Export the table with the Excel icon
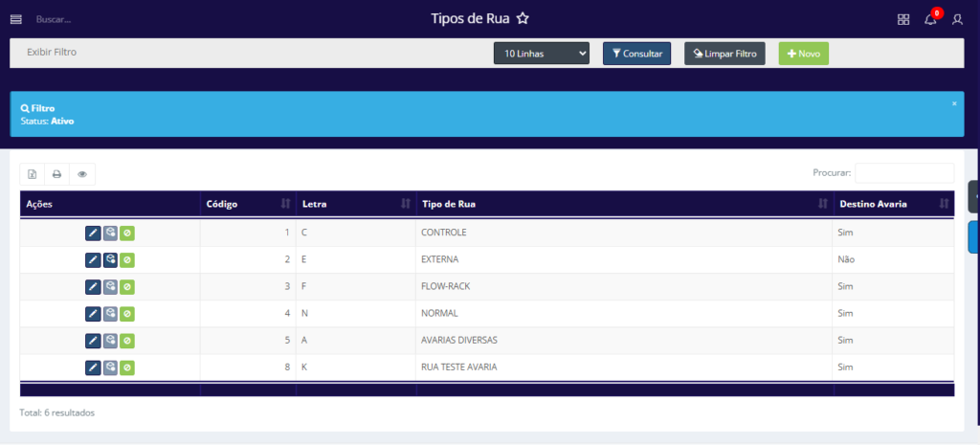The image size is (980, 445). tap(33, 174)
